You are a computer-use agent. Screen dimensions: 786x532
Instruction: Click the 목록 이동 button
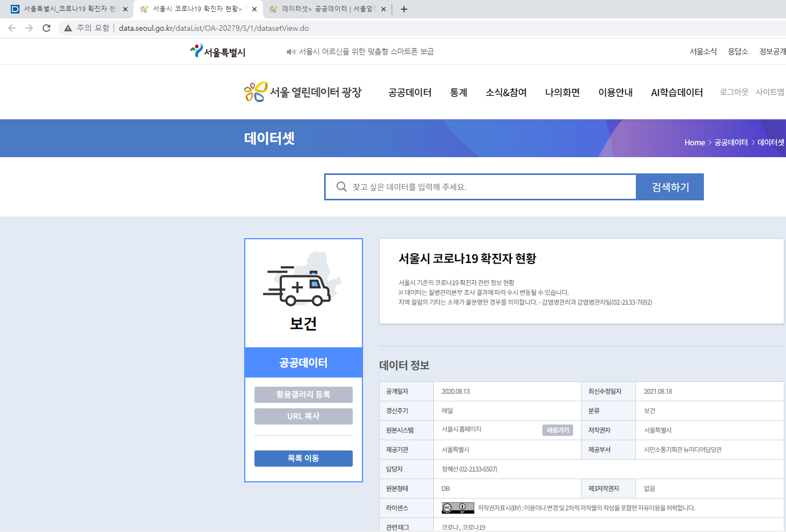click(x=304, y=459)
